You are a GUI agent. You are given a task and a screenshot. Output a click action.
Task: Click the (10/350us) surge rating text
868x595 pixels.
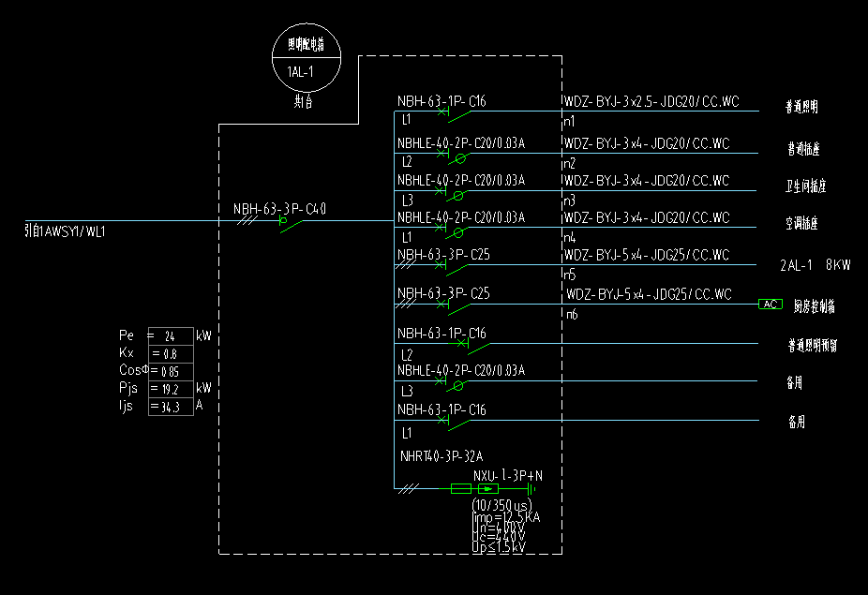coord(502,505)
